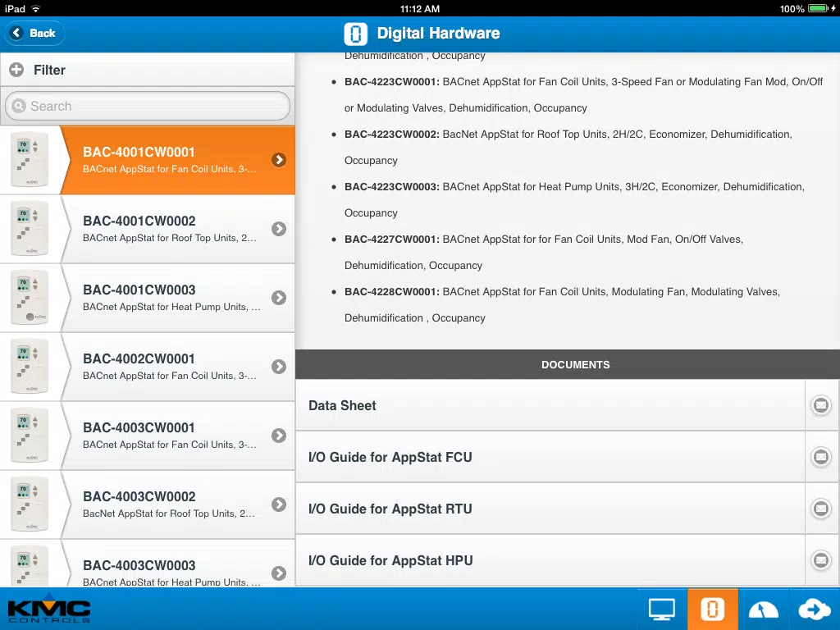This screenshot has width=840, height=630.
Task: Choose BAC-4002CW0001 product title
Action: [139, 359]
